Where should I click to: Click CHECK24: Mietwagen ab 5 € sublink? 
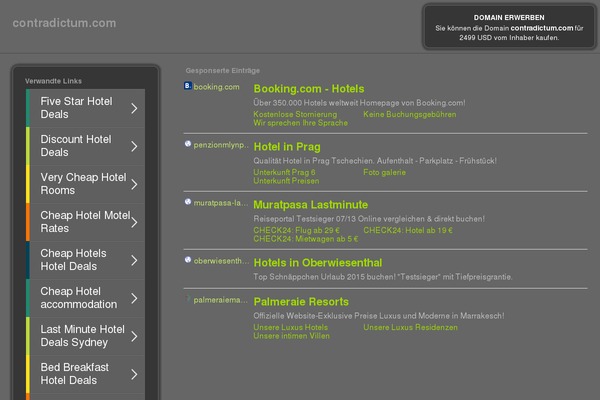(x=306, y=239)
